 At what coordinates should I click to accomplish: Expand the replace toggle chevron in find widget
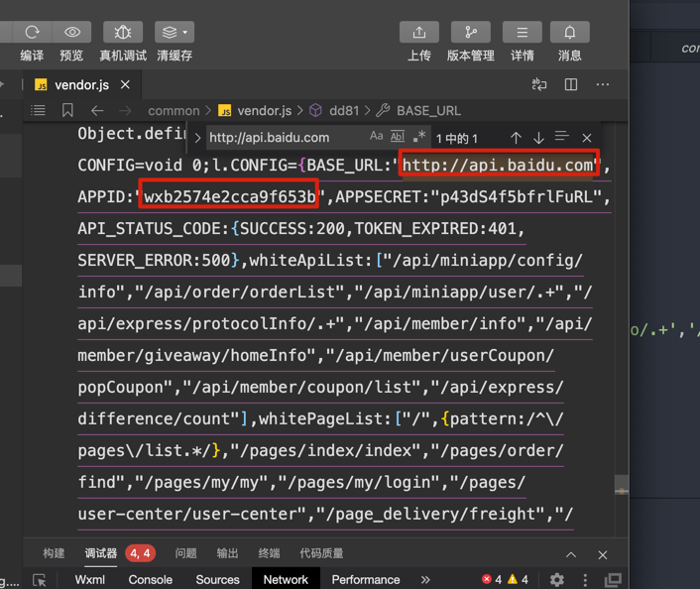point(197,138)
